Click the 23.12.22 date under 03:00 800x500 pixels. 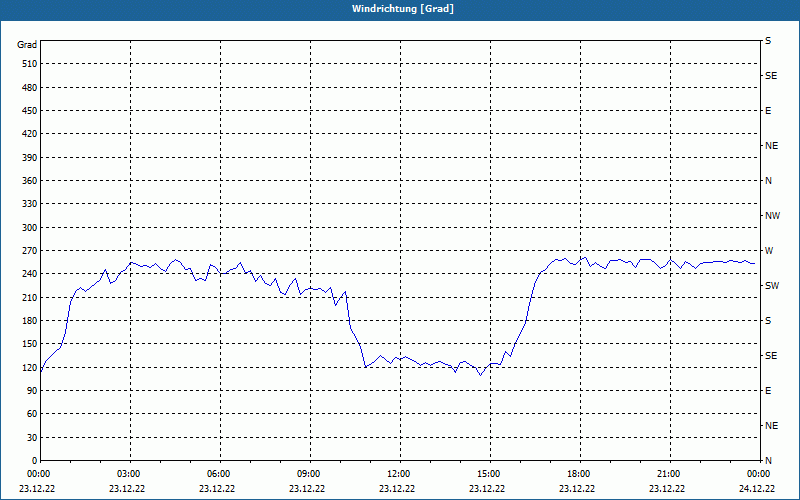(x=127, y=489)
